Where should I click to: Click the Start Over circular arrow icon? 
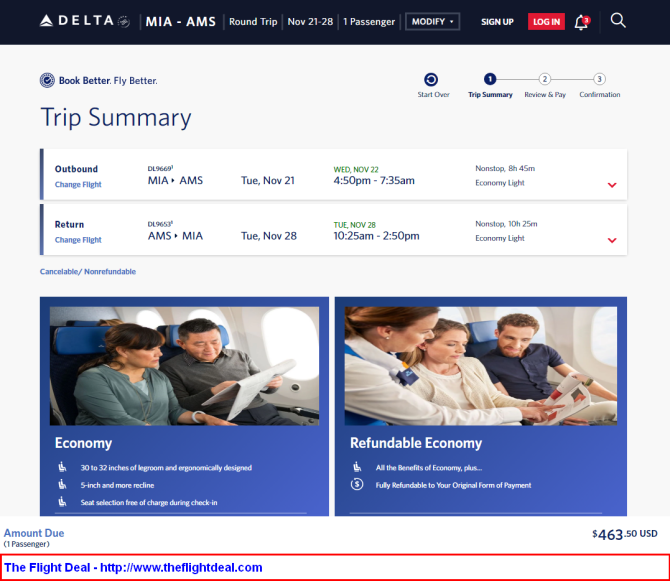click(x=431, y=79)
